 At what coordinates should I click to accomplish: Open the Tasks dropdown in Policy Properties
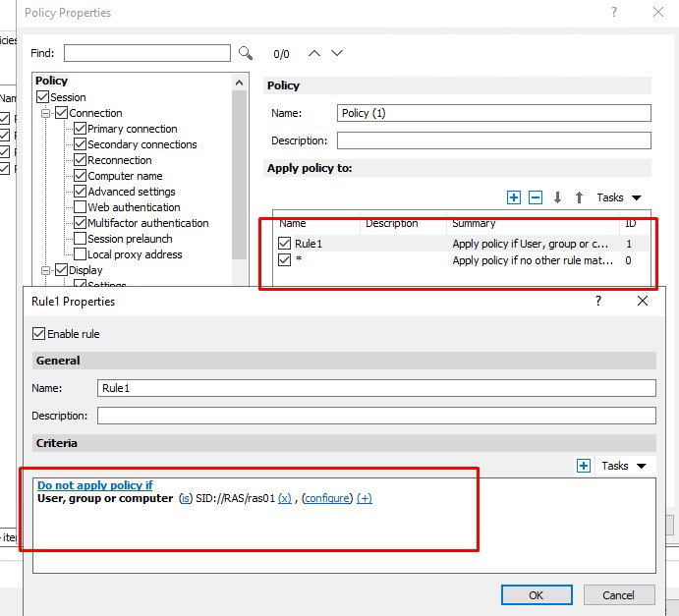619,197
